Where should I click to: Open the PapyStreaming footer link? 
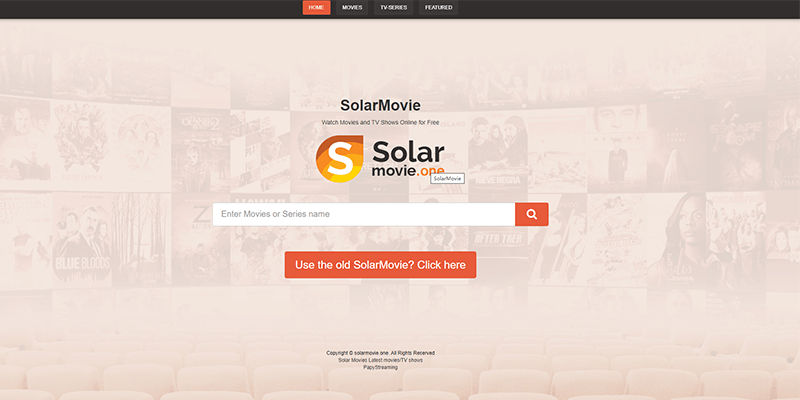380,367
